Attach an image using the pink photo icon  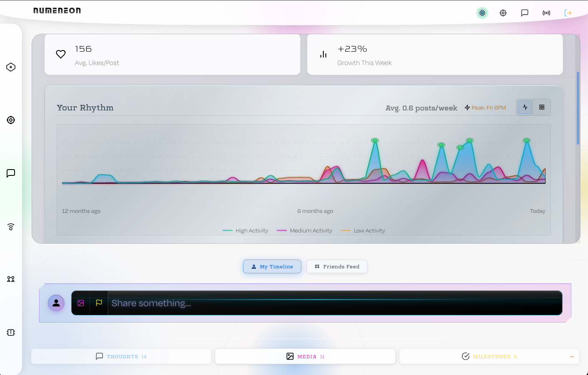[x=81, y=303]
